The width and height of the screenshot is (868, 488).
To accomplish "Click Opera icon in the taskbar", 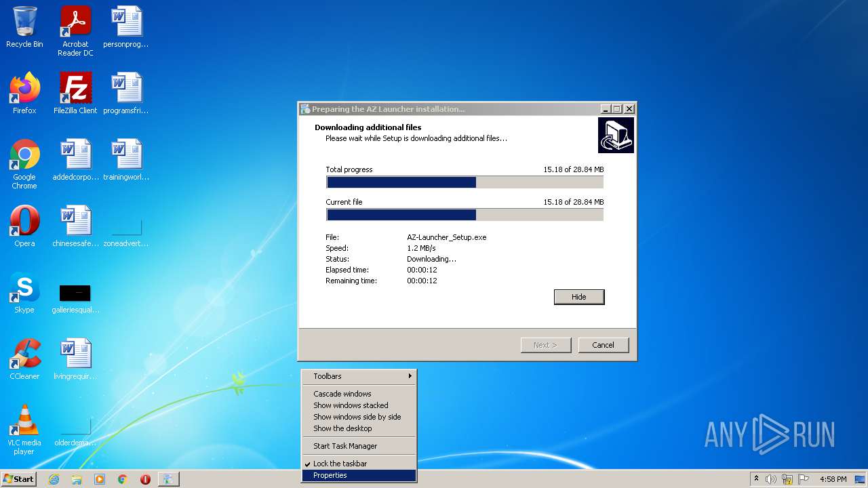I will click(x=145, y=479).
